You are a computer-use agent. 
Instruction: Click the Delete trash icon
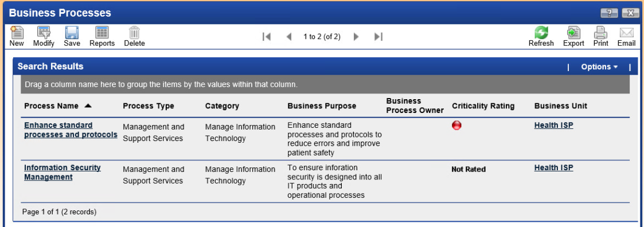coord(134,33)
